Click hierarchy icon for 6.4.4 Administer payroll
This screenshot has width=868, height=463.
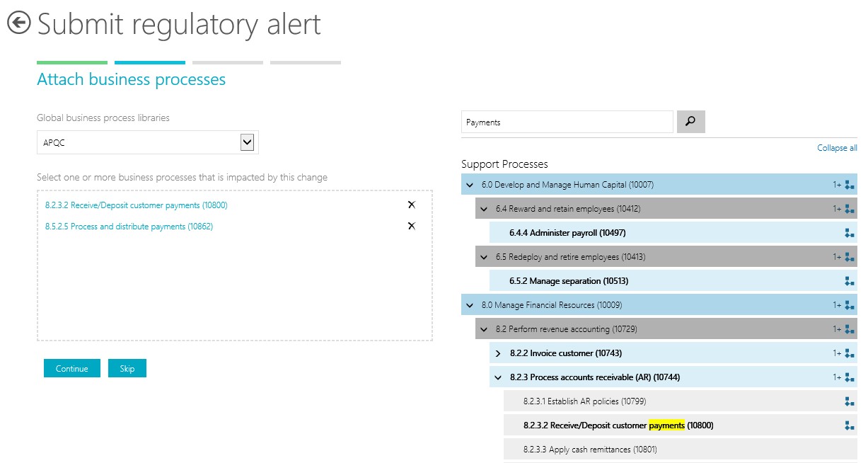850,233
